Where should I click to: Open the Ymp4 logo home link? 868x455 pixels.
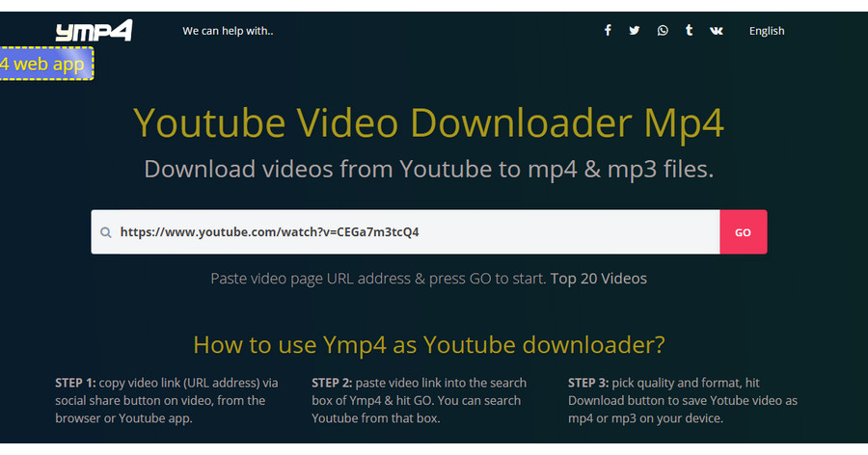tap(95, 31)
